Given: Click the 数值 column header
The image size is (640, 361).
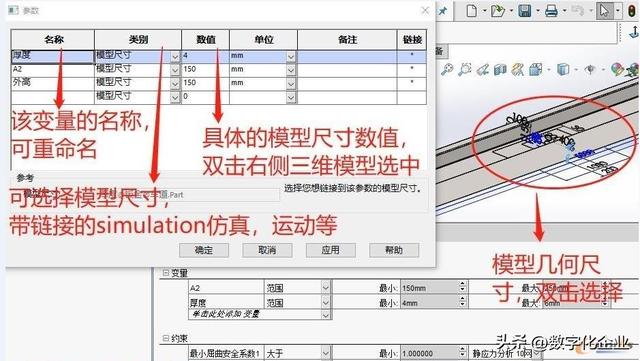Looking at the screenshot, I should (x=206, y=40).
